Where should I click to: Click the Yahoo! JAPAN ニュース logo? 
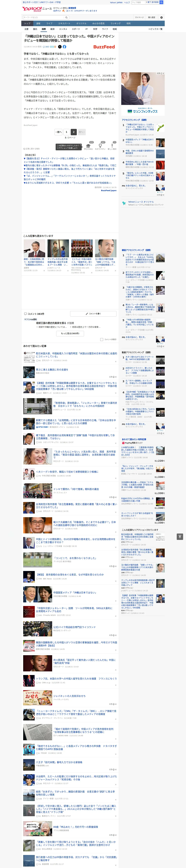tap(37, 9)
